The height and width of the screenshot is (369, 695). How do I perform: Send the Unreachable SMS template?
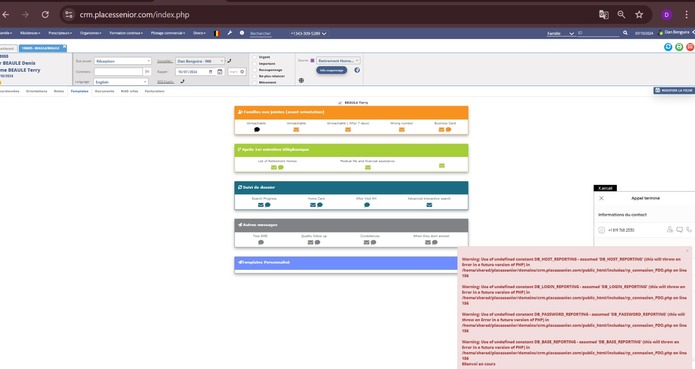257,130
